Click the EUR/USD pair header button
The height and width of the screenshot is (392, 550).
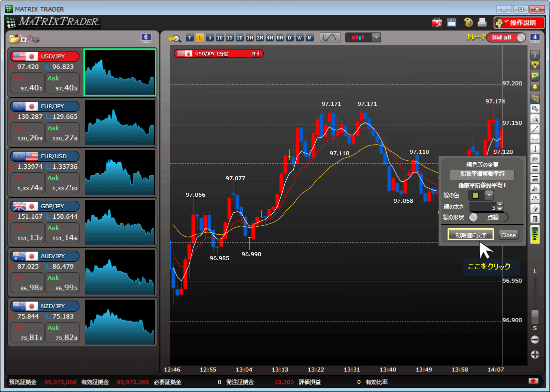click(x=45, y=156)
